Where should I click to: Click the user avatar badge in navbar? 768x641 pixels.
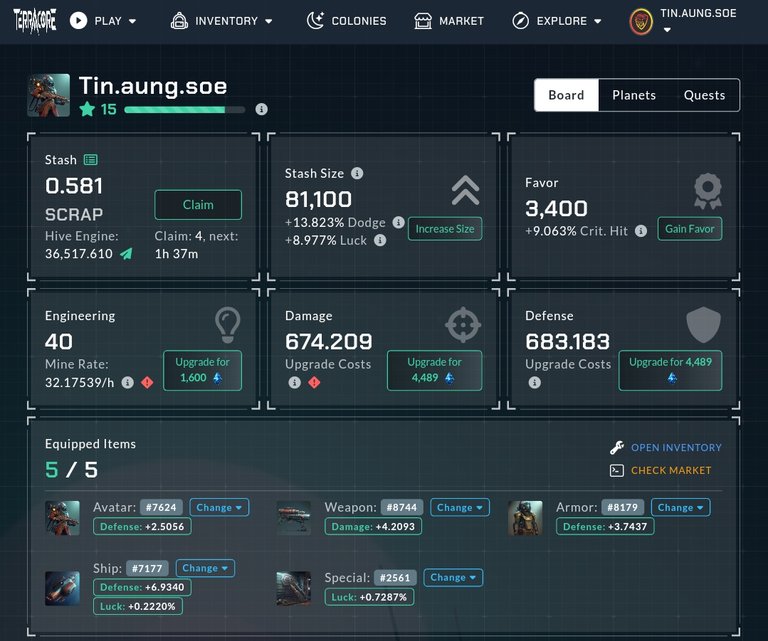click(641, 22)
